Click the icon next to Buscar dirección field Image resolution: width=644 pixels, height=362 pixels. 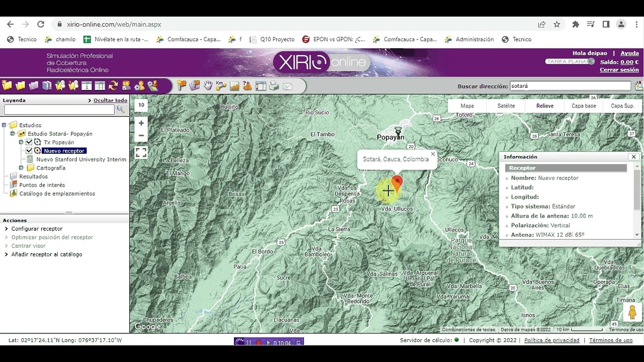click(639, 86)
